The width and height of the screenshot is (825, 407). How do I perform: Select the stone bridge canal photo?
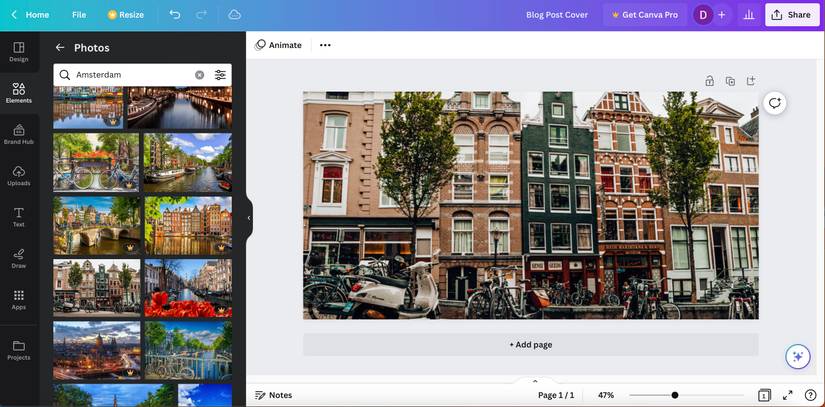coord(97,226)
